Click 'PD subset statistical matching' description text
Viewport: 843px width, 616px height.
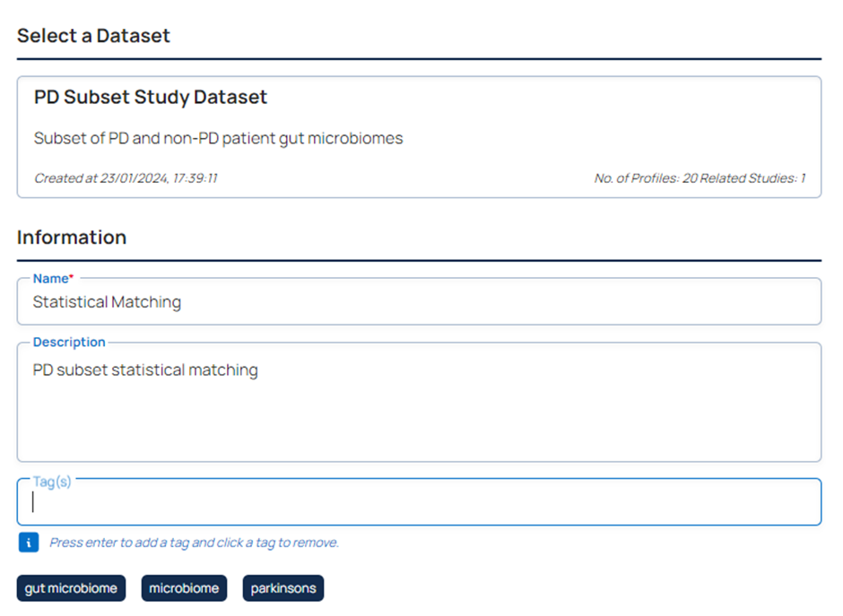tap(145, 370)
